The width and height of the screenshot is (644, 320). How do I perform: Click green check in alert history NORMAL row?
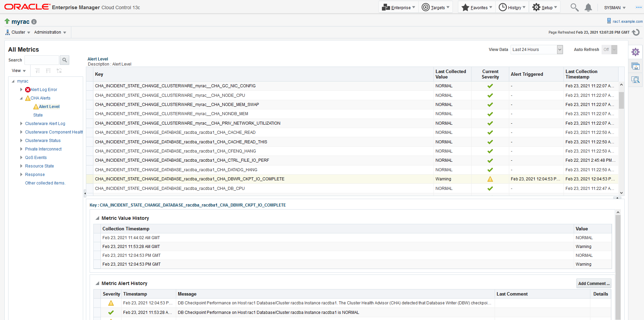click(111, 313)
